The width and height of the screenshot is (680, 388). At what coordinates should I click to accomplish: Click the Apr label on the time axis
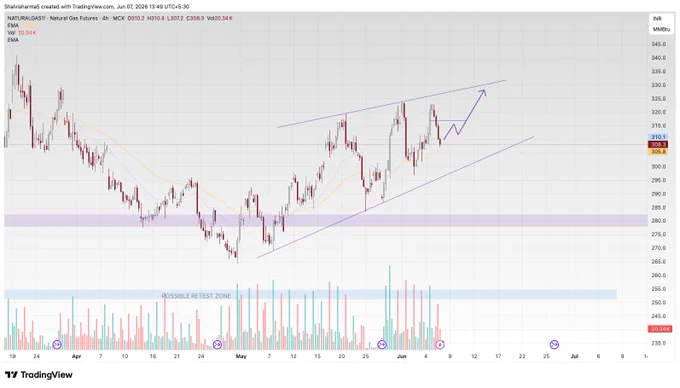pos(76,356)
